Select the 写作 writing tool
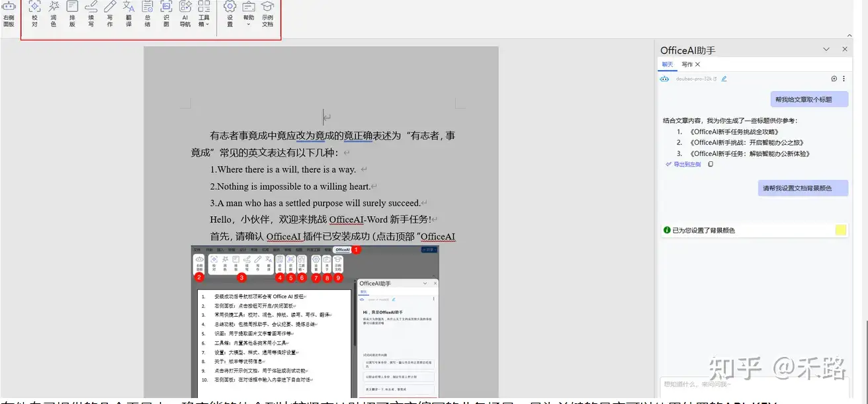The width and height of the screenshot is (868, 404). coord(110,14)
